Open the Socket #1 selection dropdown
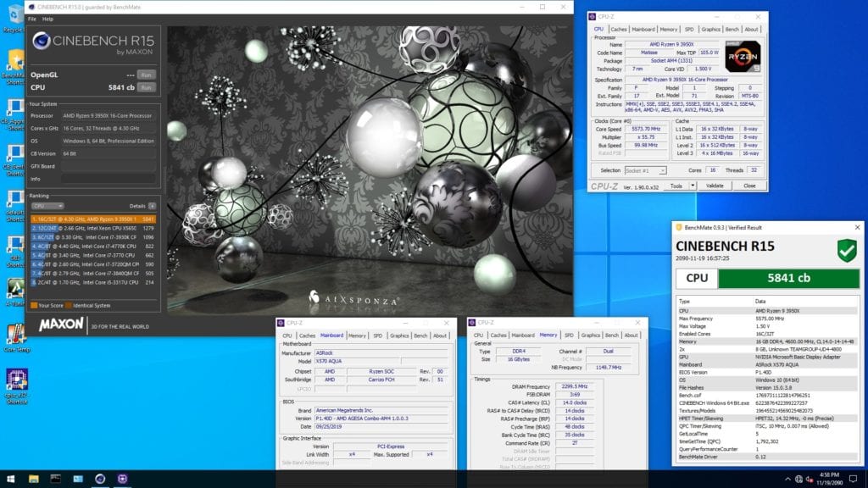Image resolution: width=868 pixels, height=488 pixels. (645, 170)
